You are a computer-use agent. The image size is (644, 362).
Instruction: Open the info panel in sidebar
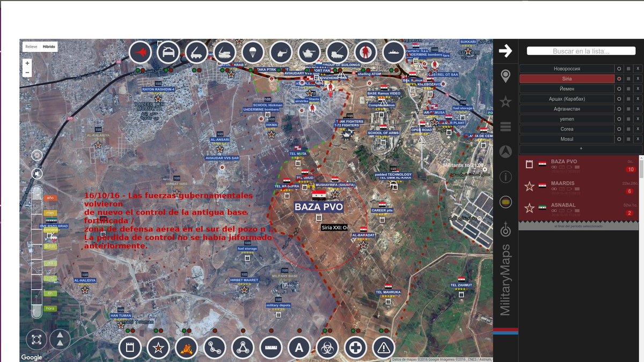(x=505, y=176)
